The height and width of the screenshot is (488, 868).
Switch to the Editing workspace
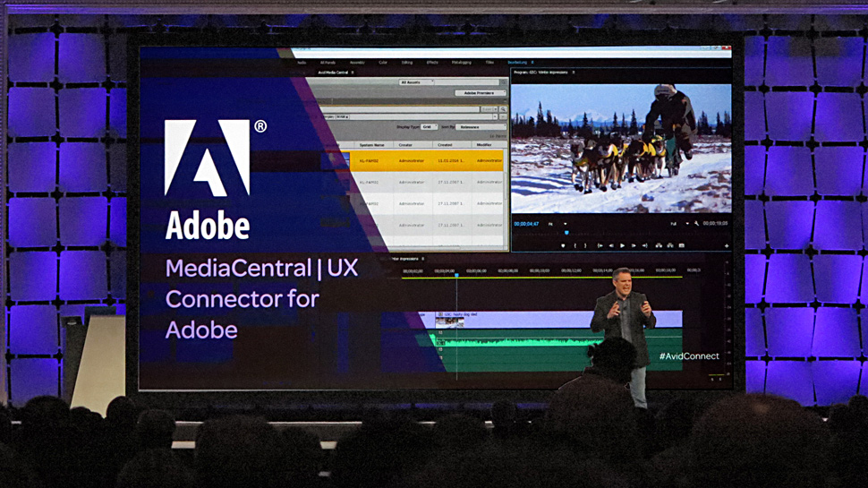(x=407, y=63)
